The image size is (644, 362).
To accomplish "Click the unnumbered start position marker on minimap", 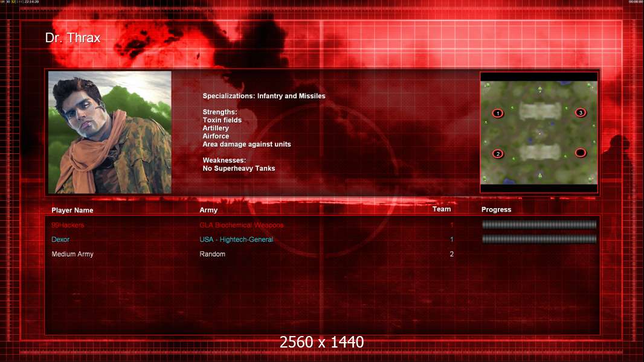I will coord(581,153).
